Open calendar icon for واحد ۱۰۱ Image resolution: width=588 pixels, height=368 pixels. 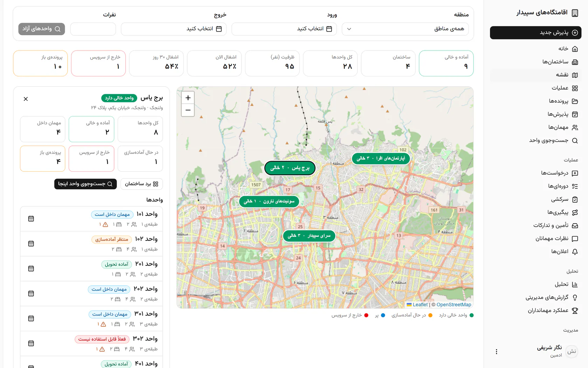(x=31, y=219)
